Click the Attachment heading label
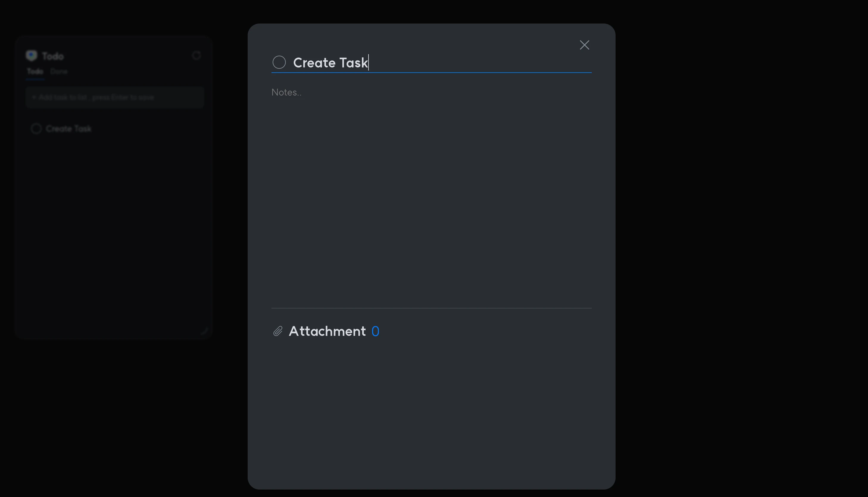 point(327,331)
